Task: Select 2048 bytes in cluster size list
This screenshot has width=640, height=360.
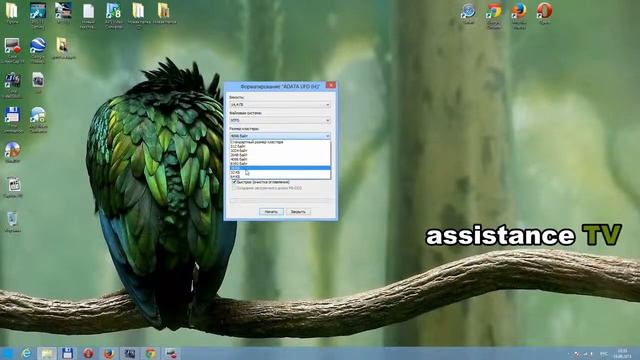Action: 280,155
